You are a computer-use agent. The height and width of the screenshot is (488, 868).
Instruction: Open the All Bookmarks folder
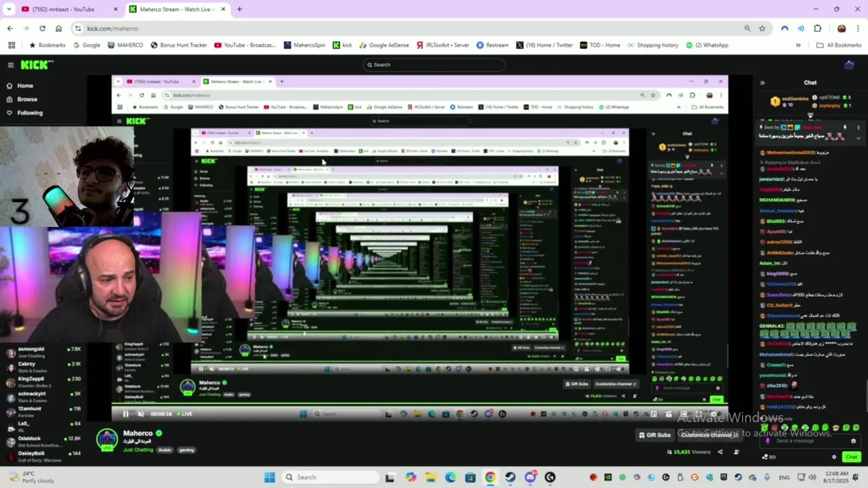coord(839,45)
